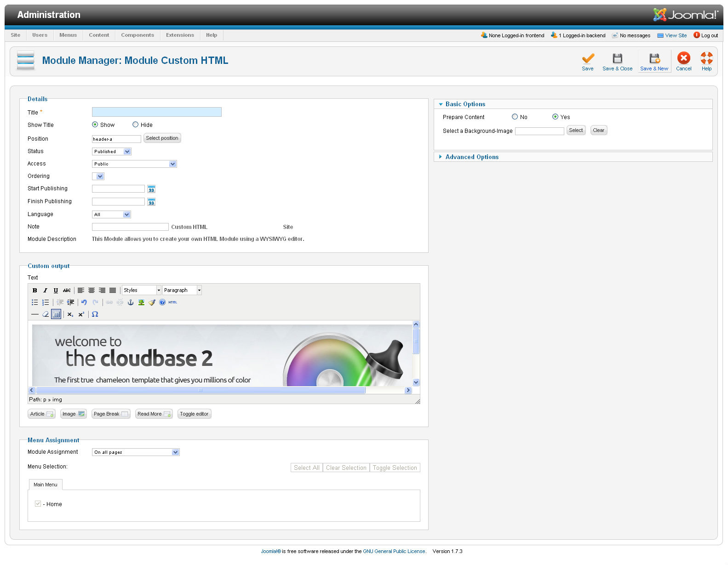Insert an ordered numbered list

[x=45, y=302]
